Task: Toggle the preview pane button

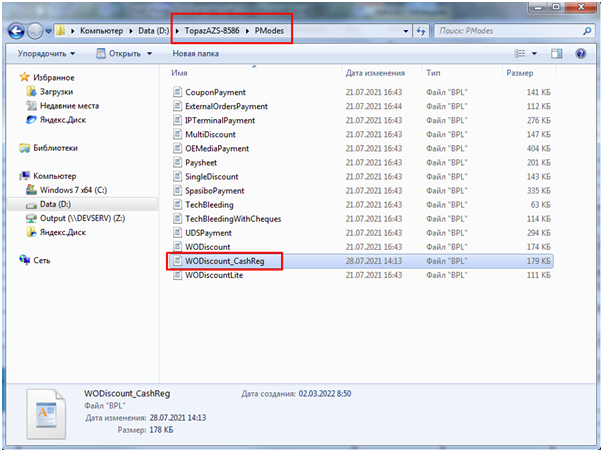Action: point(556,53)
